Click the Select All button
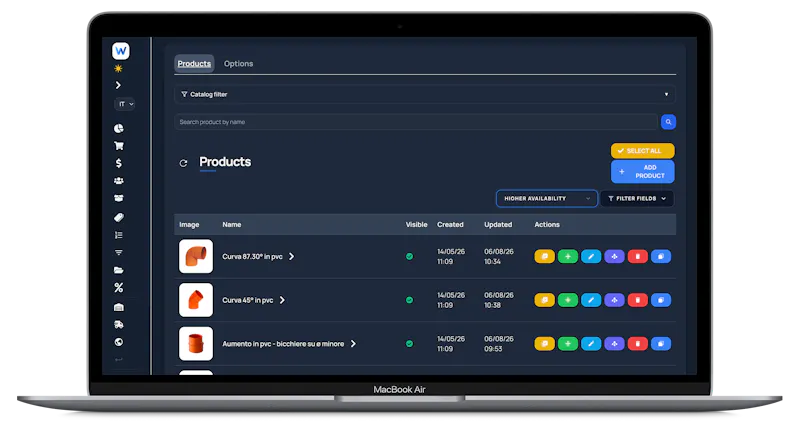This screenshot has width=800, height=431. coord(643,151)
